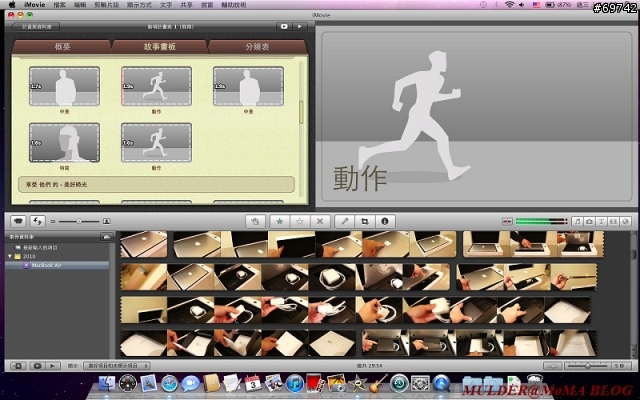
Task: Open the inspector info button
Action: (384, 221)
